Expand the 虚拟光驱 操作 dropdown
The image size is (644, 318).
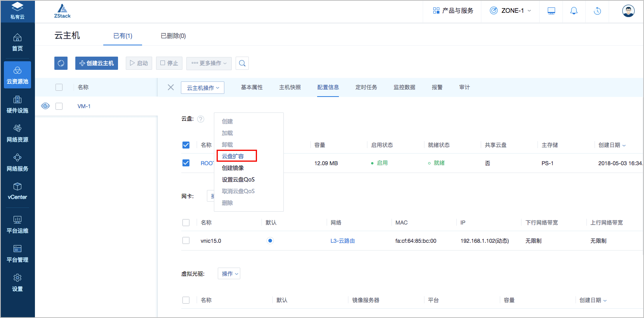pos(229,274)
